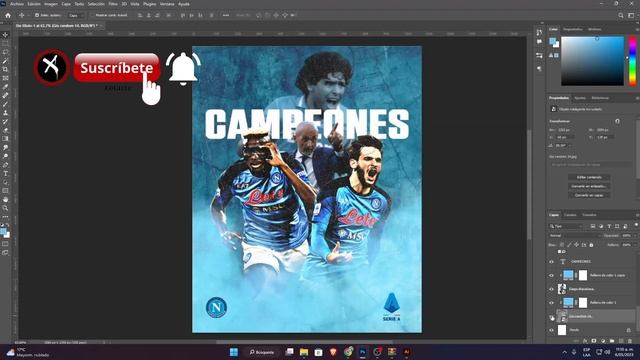
Task: Hide the Relleno de color 1 layer
Action: pos(551,303)
